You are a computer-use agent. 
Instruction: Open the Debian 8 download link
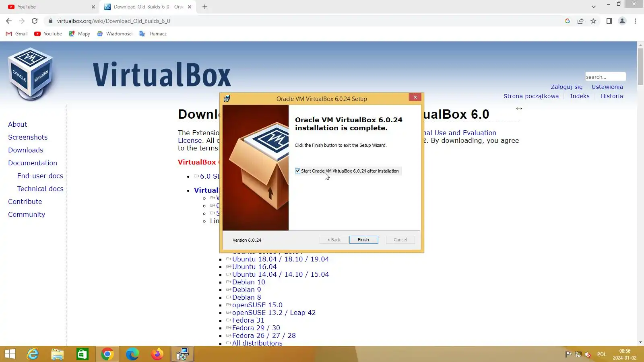247,298
